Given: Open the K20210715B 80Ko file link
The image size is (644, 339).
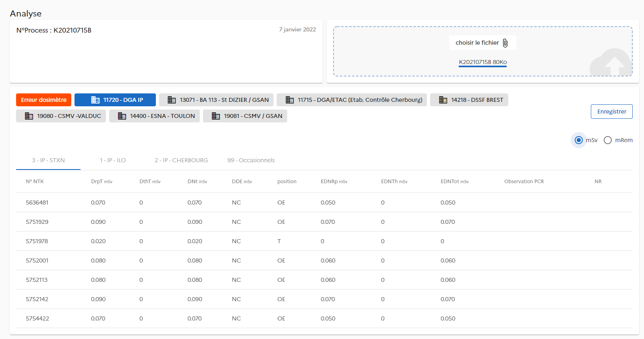Looking at the screenshot, I should (x=482, y=62).
